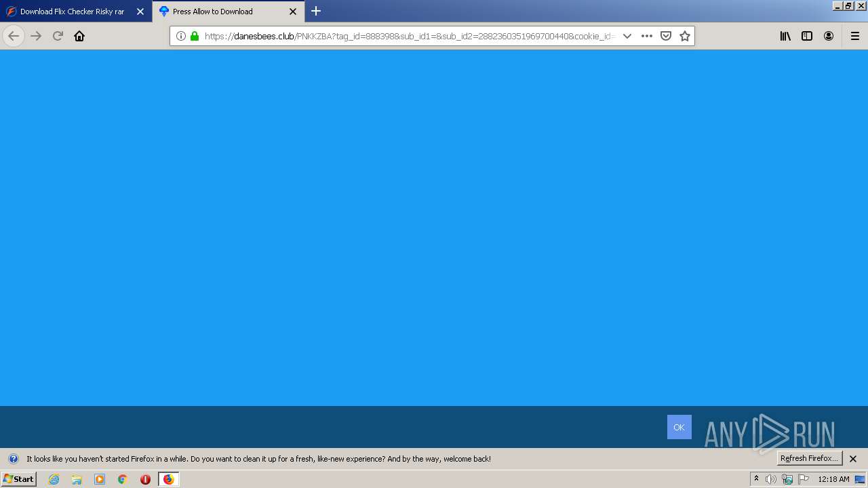Click the forward navigation arrow

[x=36, y=36]
